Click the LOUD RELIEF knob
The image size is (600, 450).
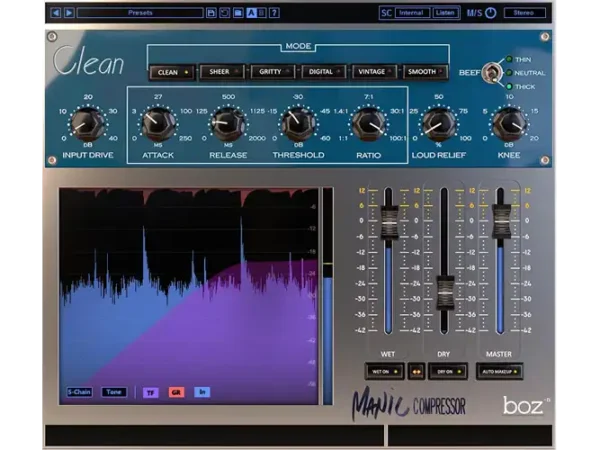click(x=439, y=124)
